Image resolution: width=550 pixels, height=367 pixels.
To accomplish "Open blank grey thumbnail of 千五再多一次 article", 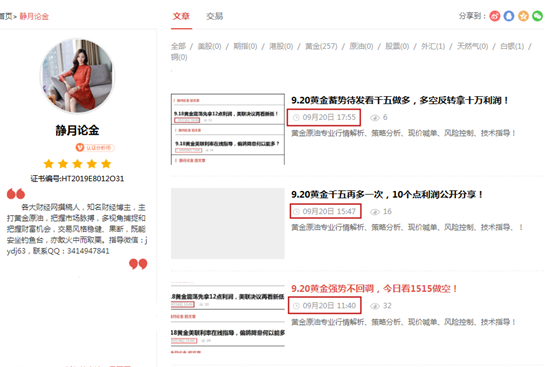I will coord(228,223).
